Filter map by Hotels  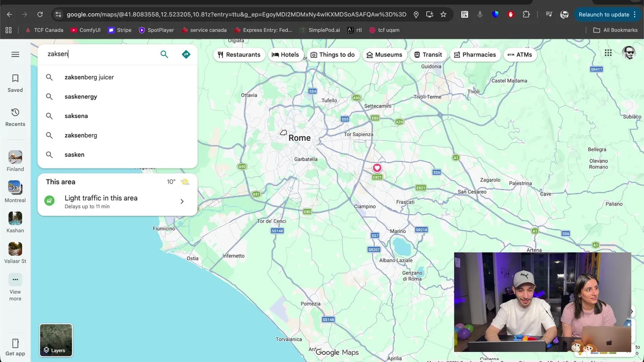[285, 55]
